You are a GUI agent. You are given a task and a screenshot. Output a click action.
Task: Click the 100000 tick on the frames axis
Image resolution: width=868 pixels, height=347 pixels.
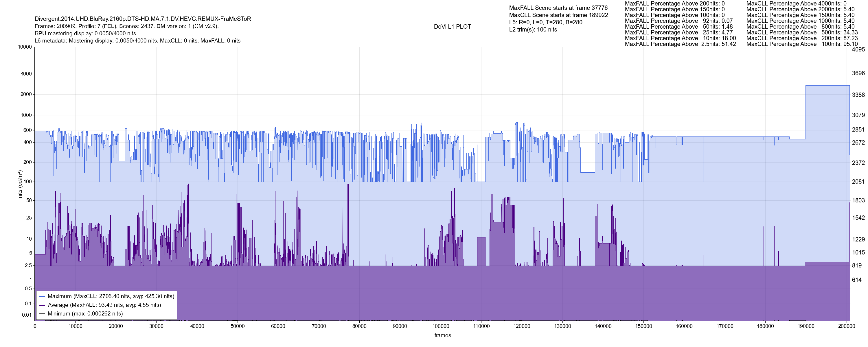tap(440, 326)
